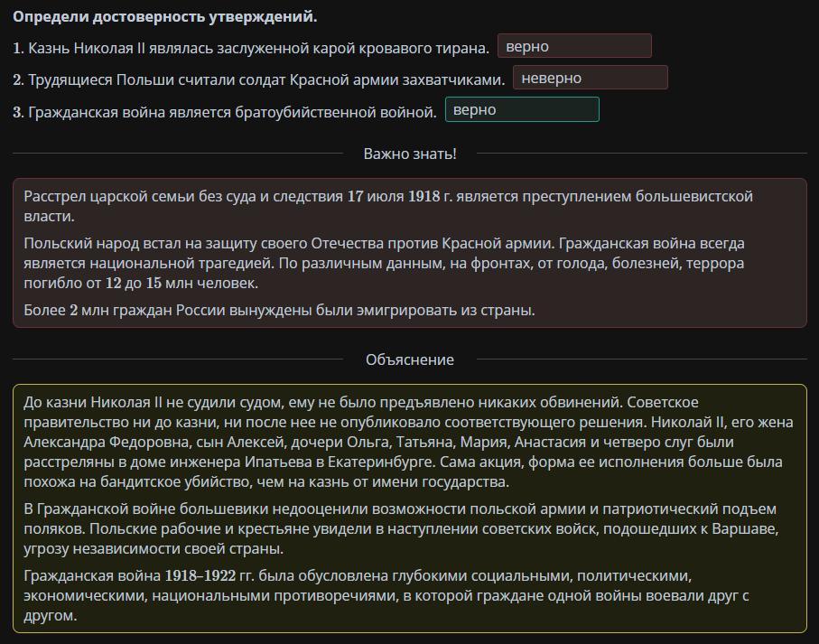Click the bold date '17 июля 1918'

click(394, 196)
